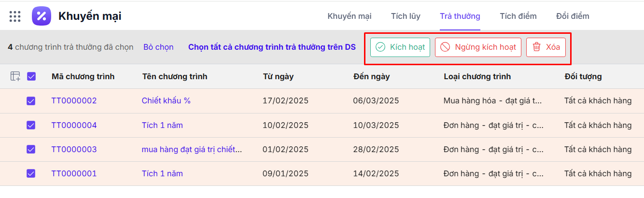Uncheck the TT0000002 row checkbox
644x198 pixels.
click(x=31, y=101)
